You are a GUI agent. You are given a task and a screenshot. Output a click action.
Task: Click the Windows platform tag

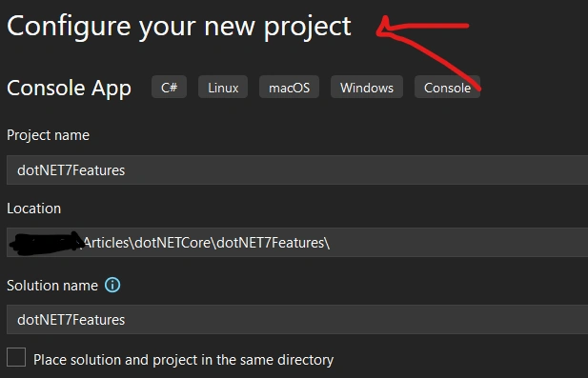367,87
